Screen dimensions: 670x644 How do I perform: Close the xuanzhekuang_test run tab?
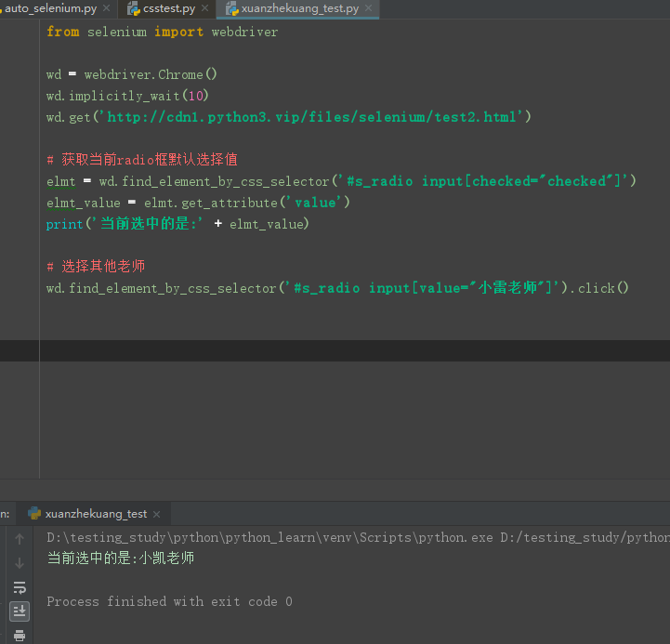tap(157, 514)
